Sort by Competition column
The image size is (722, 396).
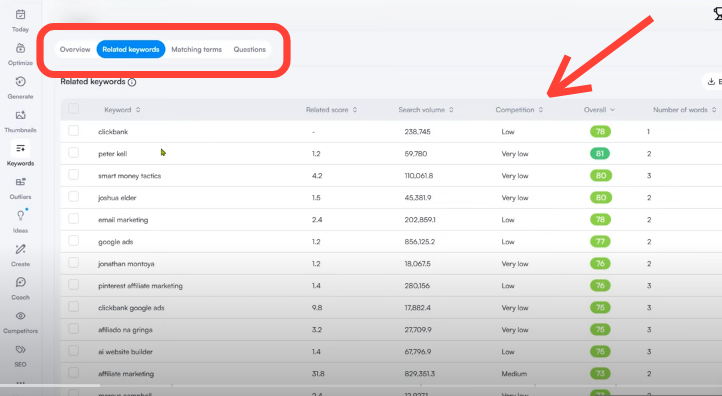[x=519, y=110]
